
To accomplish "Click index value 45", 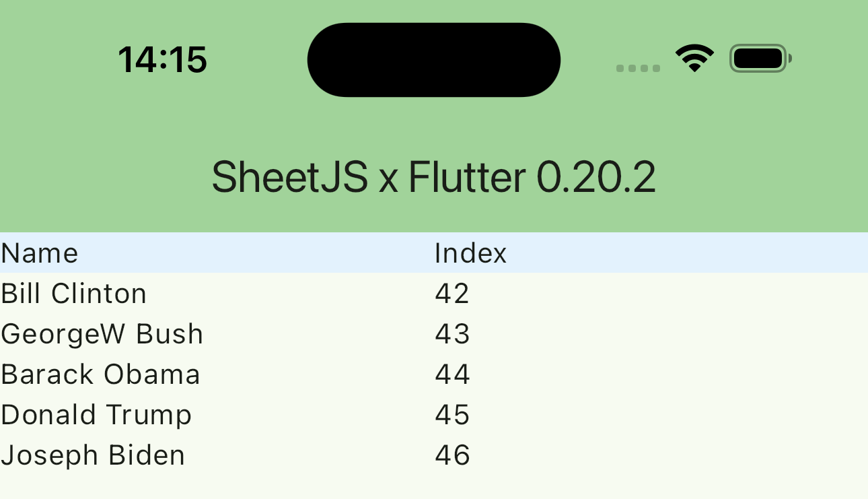I will click(x=452, y=415).
